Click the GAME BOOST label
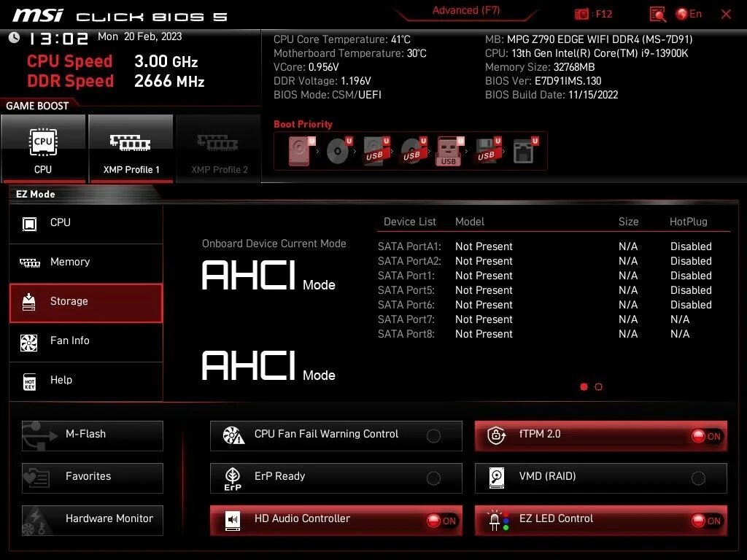Image resolution: width=747 pixels, height=560 pixels. (37, 106)
